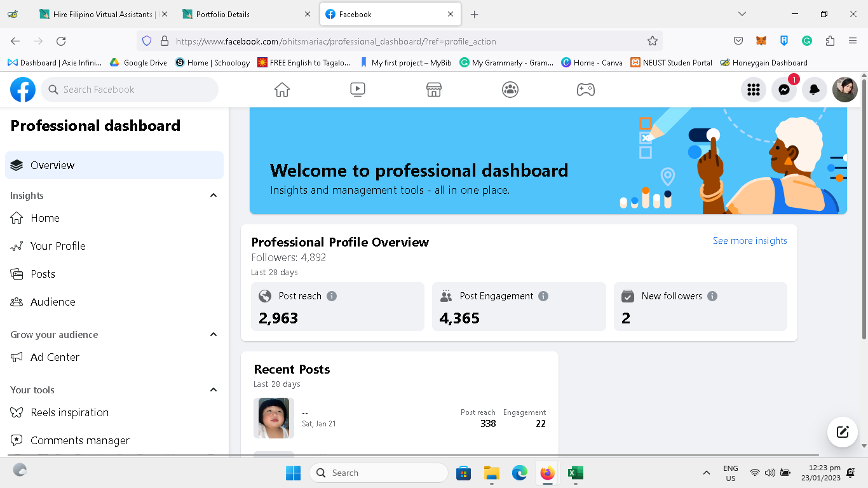Click the New followers info icon
868x488 pixels.
712,296
